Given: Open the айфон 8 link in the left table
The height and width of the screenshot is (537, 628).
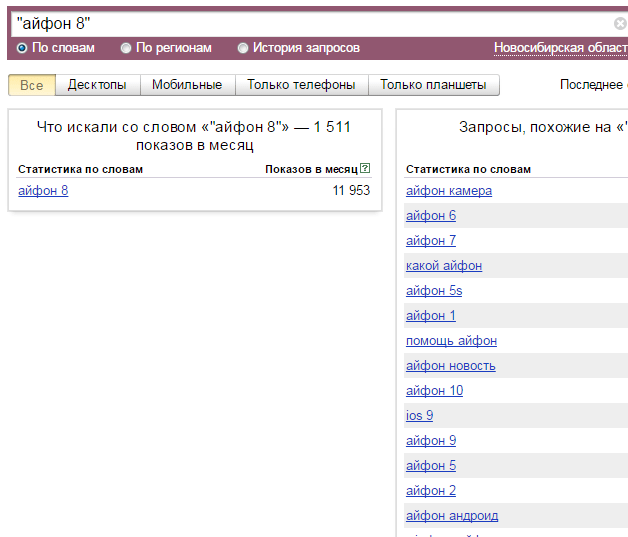Looking at the screenshot, I should point(43,191).
